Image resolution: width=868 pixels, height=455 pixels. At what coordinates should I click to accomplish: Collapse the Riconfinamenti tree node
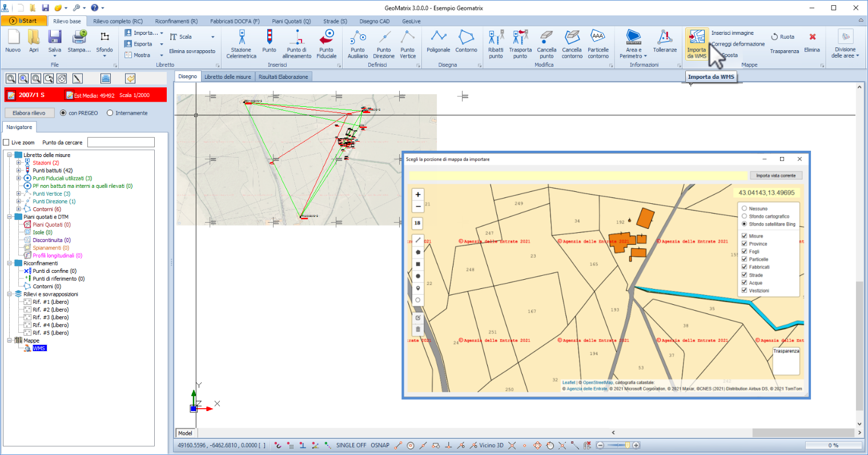pyautogui.click(x=10, y=263)
